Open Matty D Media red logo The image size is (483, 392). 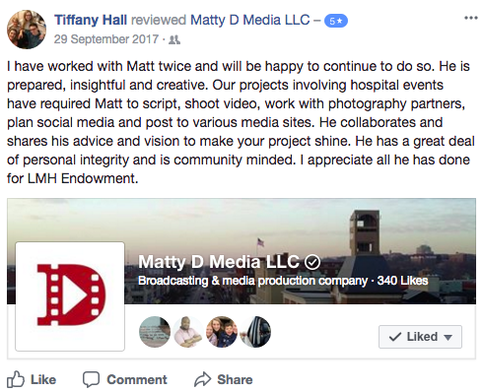pos(70,296)
